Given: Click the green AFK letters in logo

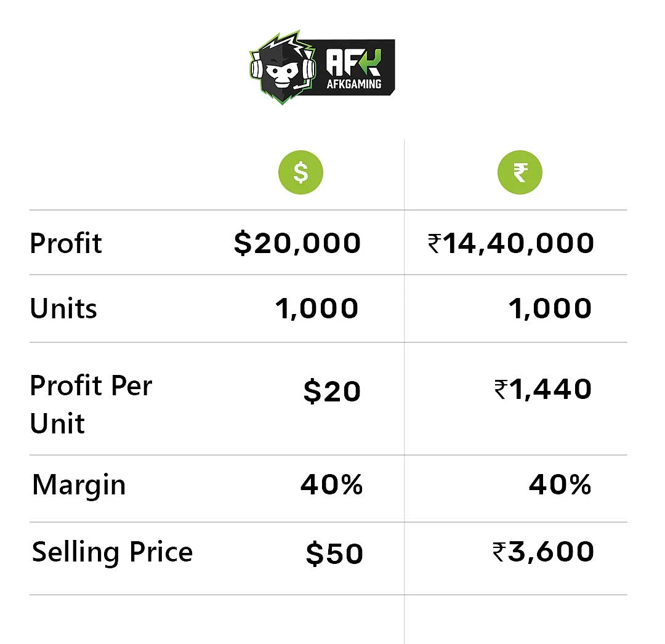Looking at the screenshot, I should click(353, 62).
